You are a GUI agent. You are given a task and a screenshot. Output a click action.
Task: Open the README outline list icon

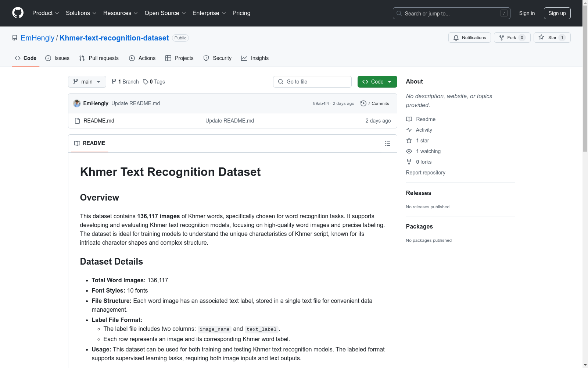tap(388, 144)
